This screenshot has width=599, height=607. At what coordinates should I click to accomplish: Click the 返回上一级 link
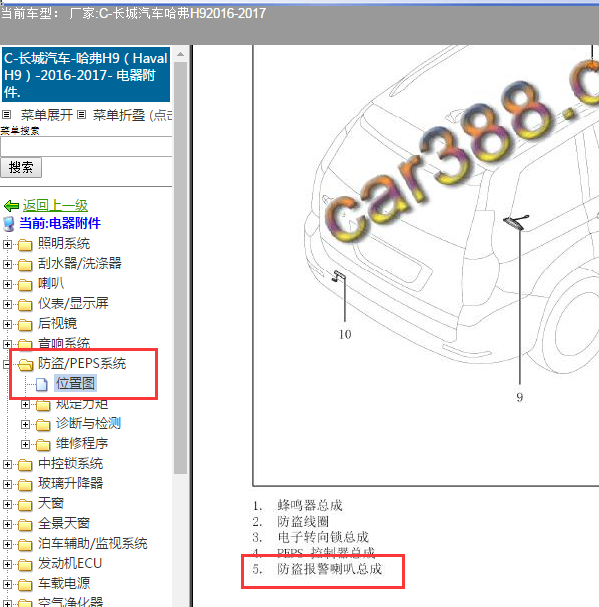point(55,205)
